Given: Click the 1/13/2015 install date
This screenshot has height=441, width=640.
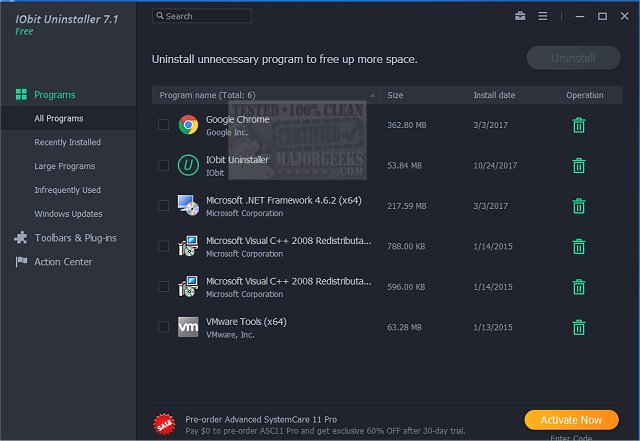Looking at the screenshot, I should tap(493, 327).
